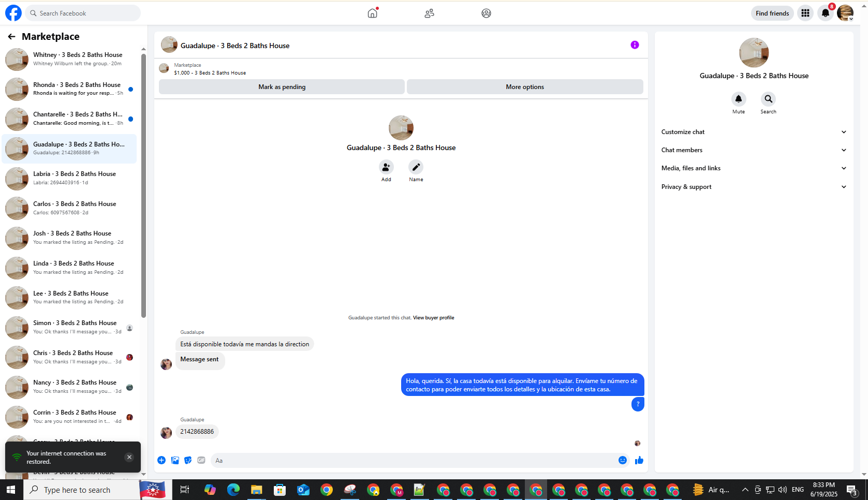Image resolution: width=868 pixels, height=500 pixels.
Task: Click the Mark as pending button
Action: (282, 87)
